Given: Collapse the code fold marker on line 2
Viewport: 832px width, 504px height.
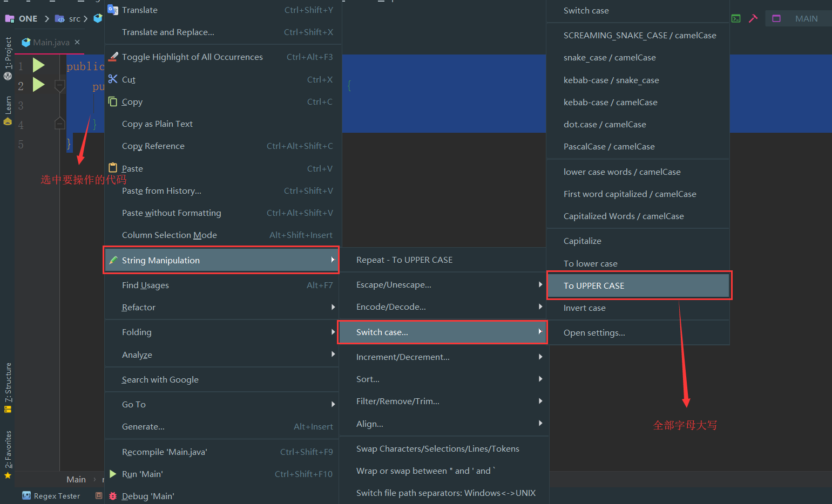Looking at the screenshot, I should pyautogui.click(x=60, y=85).
